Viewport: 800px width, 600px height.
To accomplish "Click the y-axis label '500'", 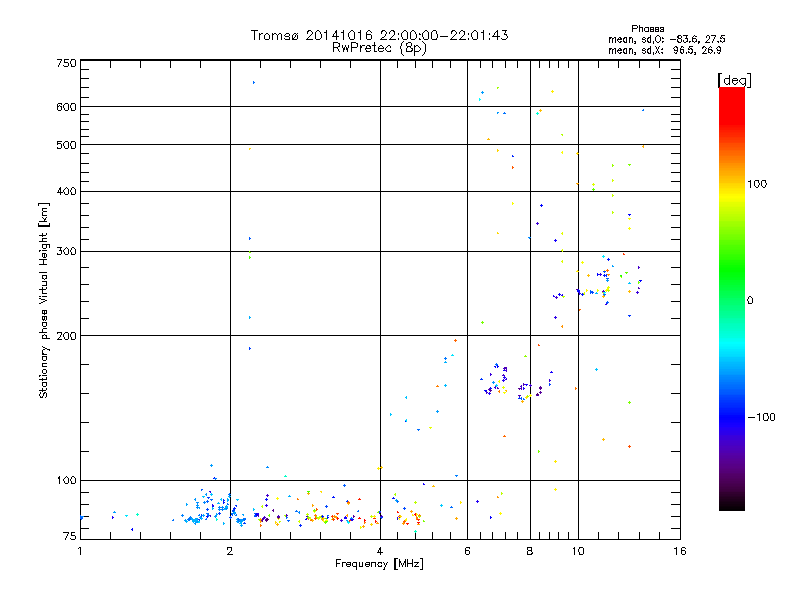I will coord(67,145).
